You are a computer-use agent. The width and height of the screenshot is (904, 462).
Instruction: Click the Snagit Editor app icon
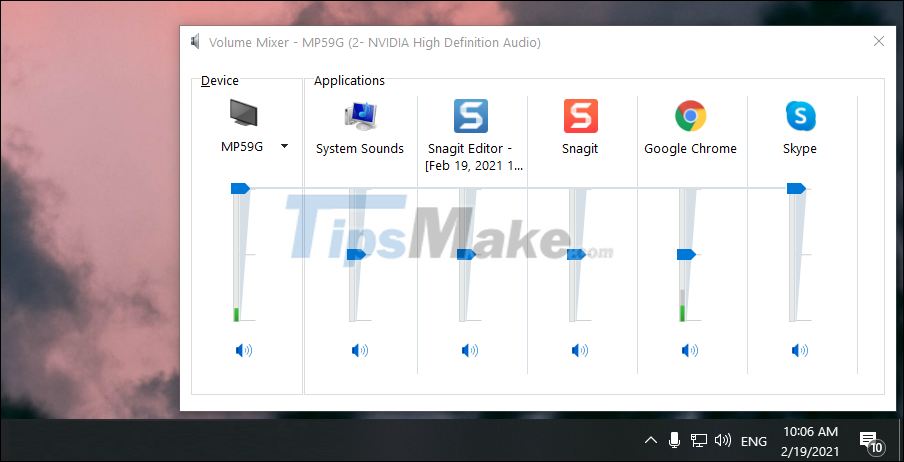tap(470, 116)
